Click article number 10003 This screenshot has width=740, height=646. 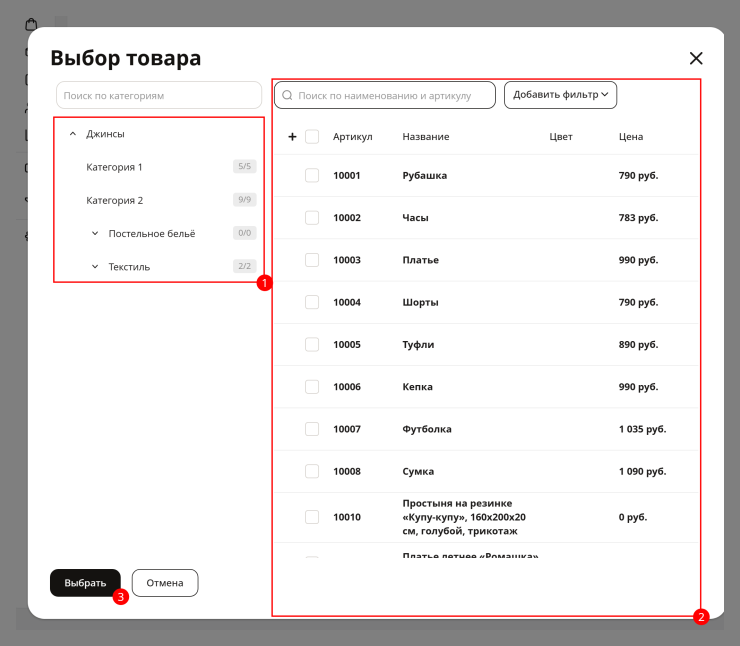pyautogui.click(x=347, y=260)
